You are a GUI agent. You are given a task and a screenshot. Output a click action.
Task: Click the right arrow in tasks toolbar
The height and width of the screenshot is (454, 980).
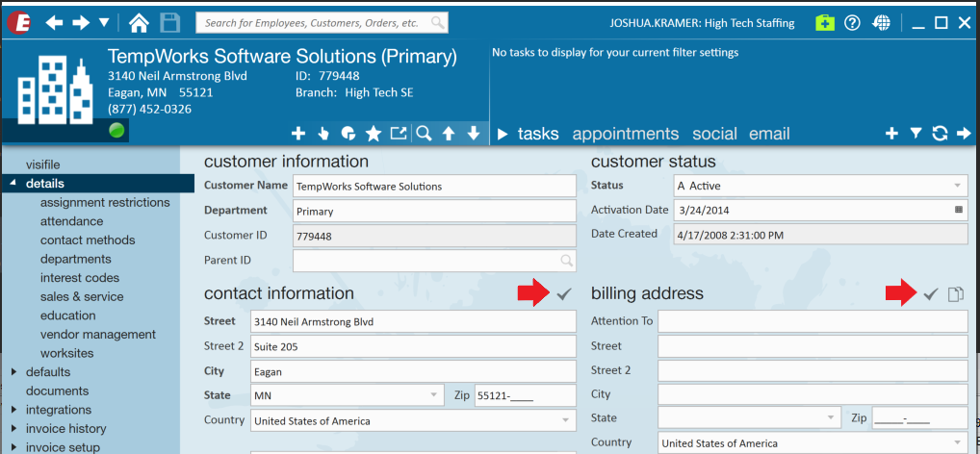(964, 133)
